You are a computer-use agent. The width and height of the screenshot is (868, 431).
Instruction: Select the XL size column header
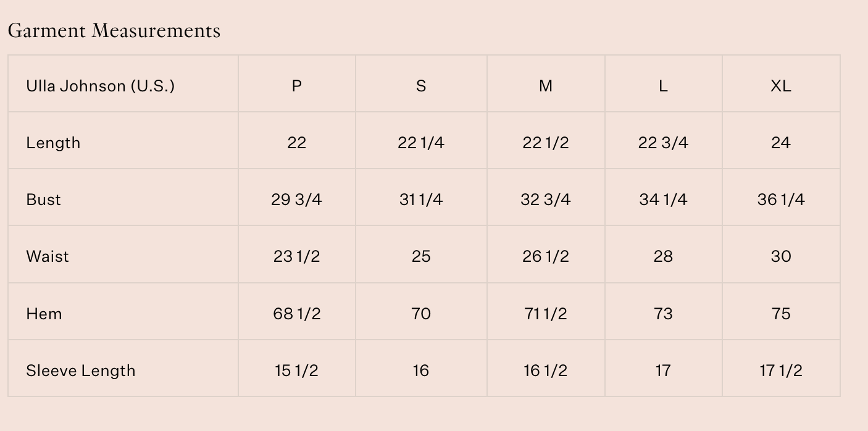[781, 86]
